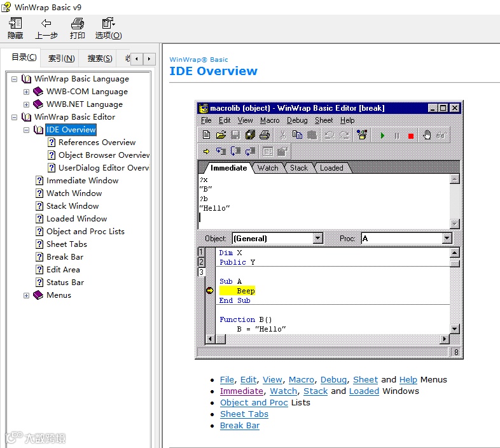The height and width of the screenshot is (448, 500).
Task: Switch to the 索引(N) index tab
Action: (61, 59)
